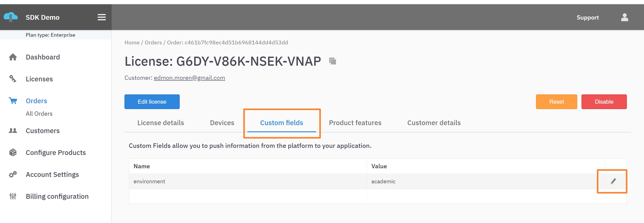Open Account Settings
This screenshot has height=223, width=644.
point(52,174)
